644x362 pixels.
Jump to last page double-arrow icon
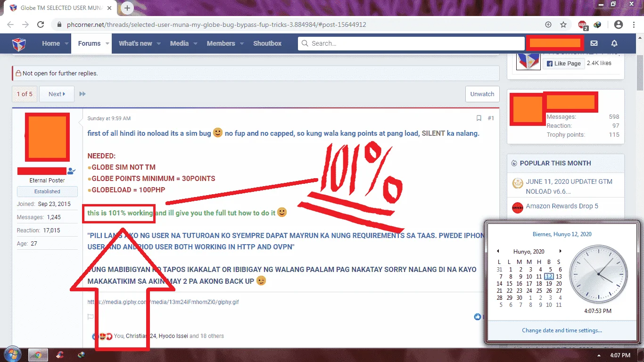pos(83,94)
